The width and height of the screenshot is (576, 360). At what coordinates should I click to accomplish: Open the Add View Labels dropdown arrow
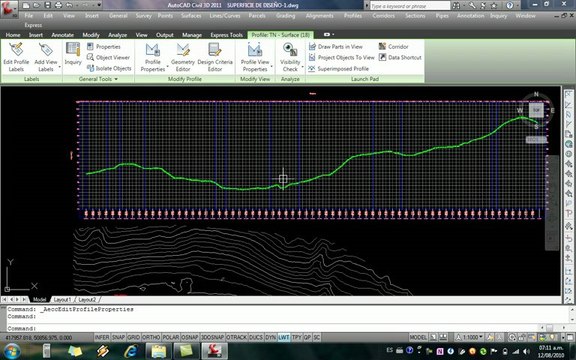(60, 67)
